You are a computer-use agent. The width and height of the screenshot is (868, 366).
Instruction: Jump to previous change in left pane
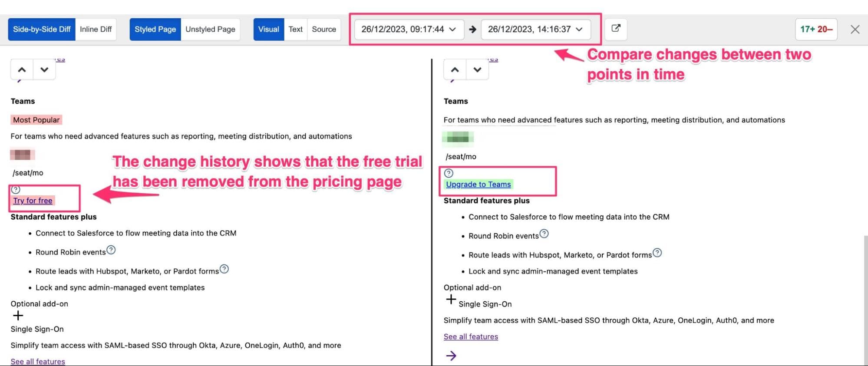pos(22,69)
